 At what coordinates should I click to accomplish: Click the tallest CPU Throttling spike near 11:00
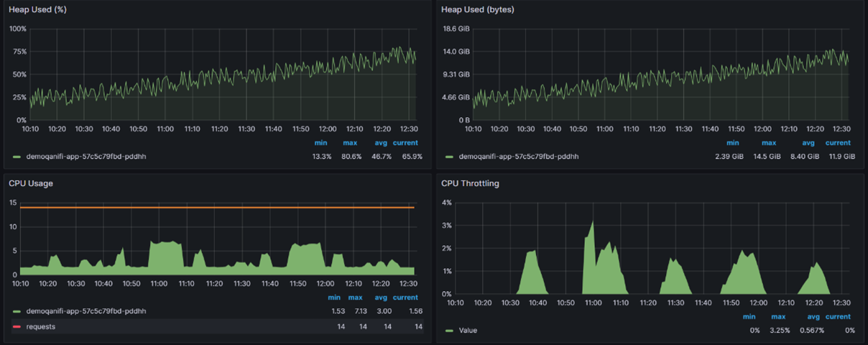(592, 224)
